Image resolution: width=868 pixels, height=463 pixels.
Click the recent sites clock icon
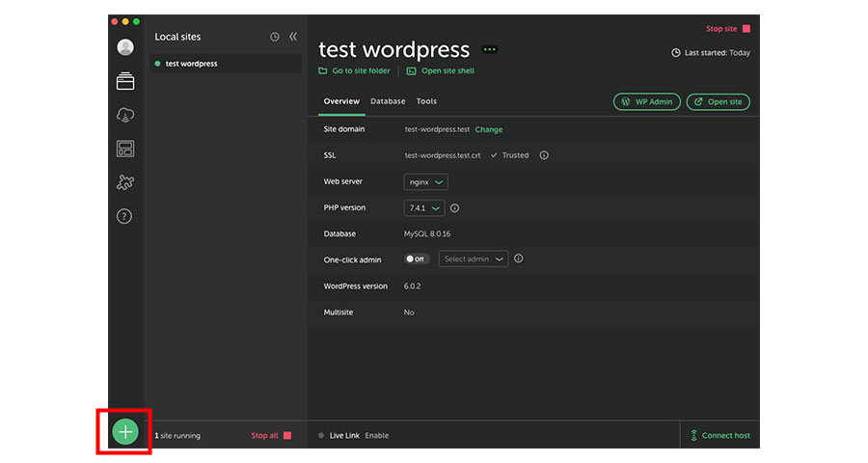[274, 37]
